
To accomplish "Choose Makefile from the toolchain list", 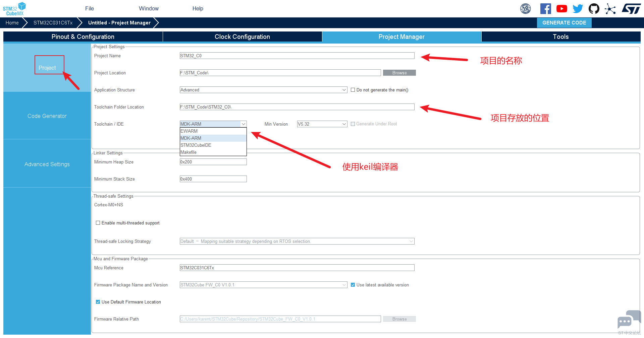I will pyautogui.click(x=213, y=152).
